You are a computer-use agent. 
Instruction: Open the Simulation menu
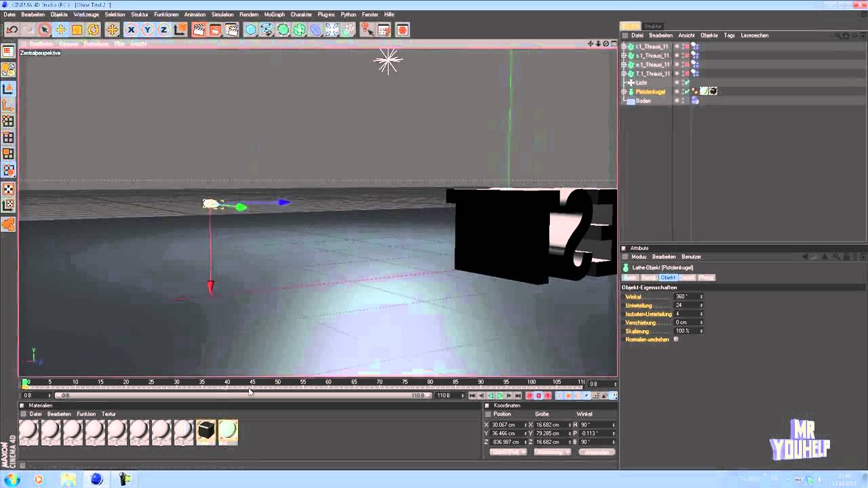point(222,14)
